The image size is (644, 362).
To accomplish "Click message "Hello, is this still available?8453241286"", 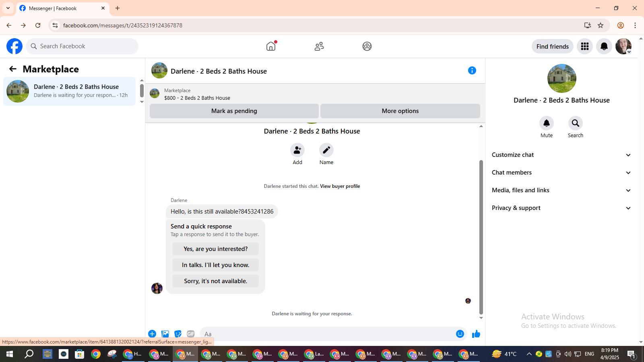I will (x=222, y=212).
